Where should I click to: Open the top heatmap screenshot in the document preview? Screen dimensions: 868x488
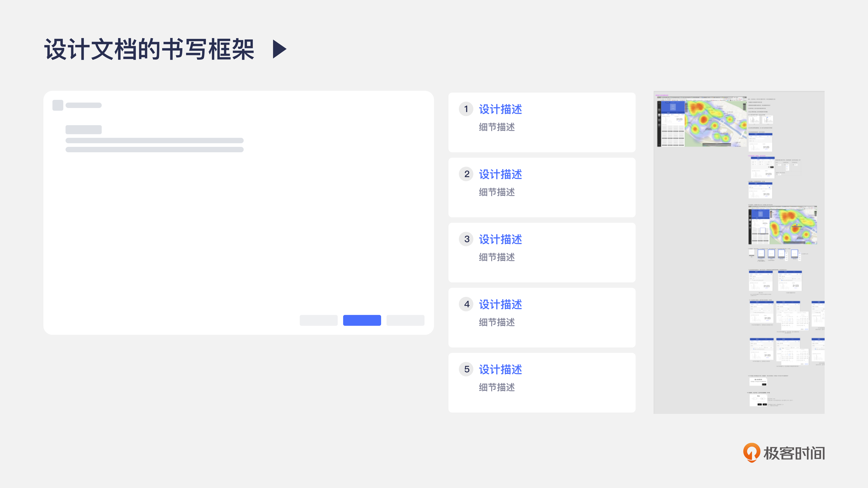pyautogui.click(x=702, y=122)
